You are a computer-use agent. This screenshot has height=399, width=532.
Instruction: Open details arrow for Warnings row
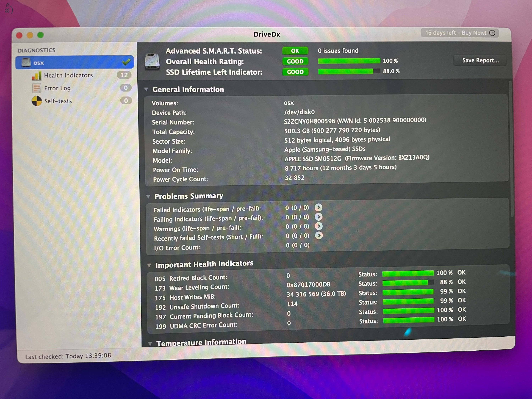point(319,226)
